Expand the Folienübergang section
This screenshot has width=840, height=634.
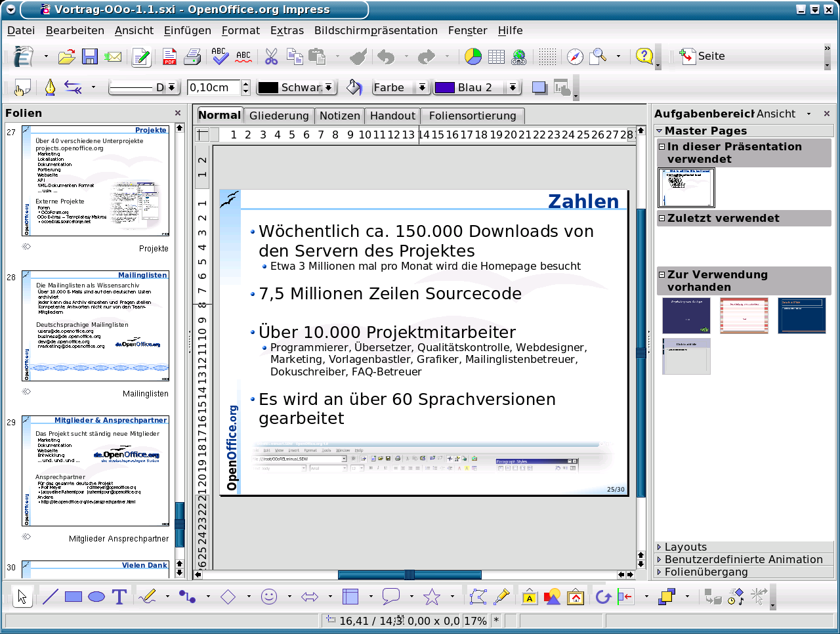coord(744,572)
